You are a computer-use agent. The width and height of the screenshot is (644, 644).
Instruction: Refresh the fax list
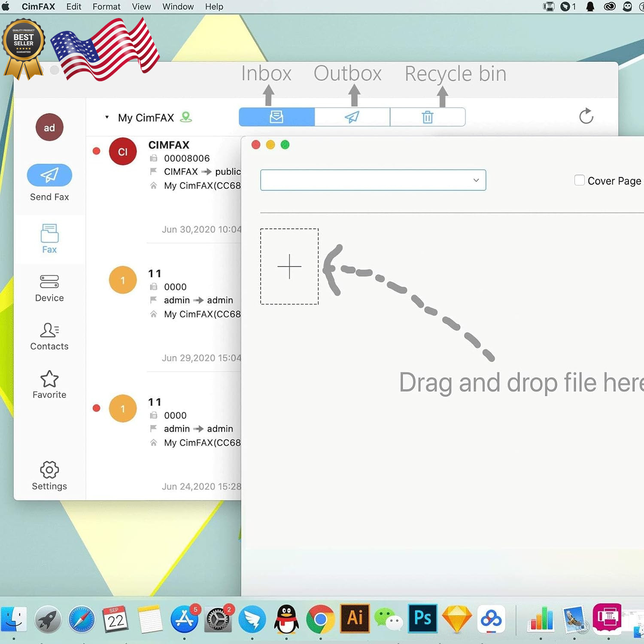[x=586, y=116]
